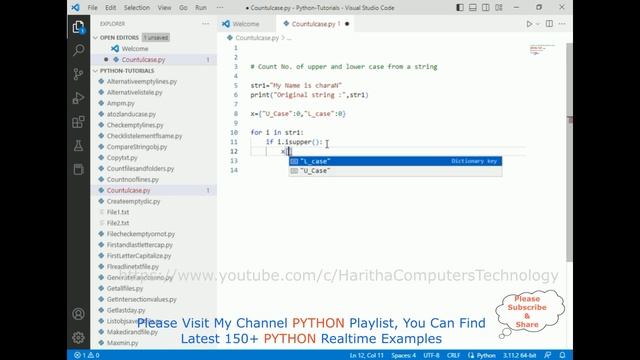Choose "L_case" autocomplete suggestion
The width and height of the screenshot is (640, 360).
point(395,161)
